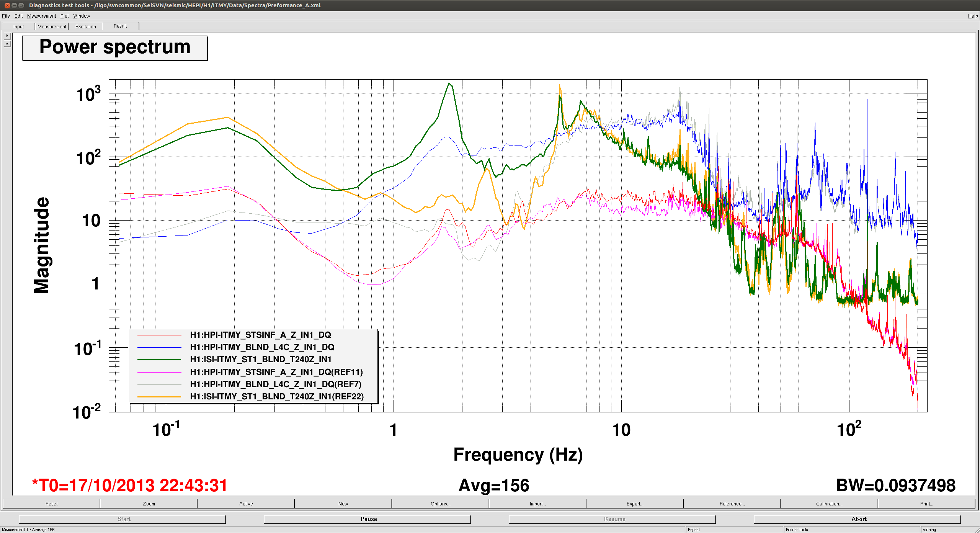Screen dimensions: 980x533
Task: Click the magenta line sample in the legend
Action: click(159, 372)
